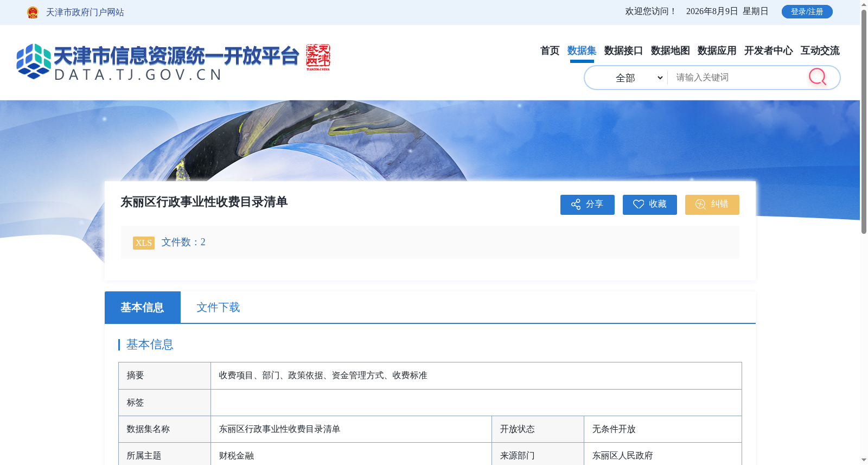Click the 开放状态 label cell
This screenshot has height=465, width=868.
pos(538,429)
